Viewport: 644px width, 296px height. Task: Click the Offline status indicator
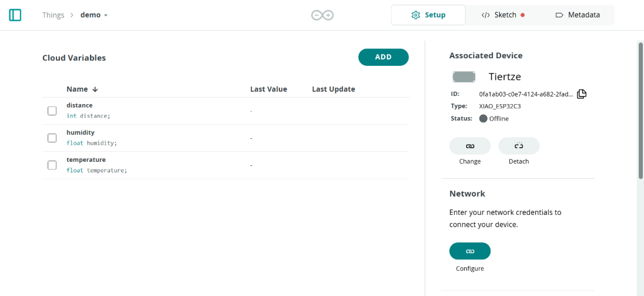click(494, 119)
